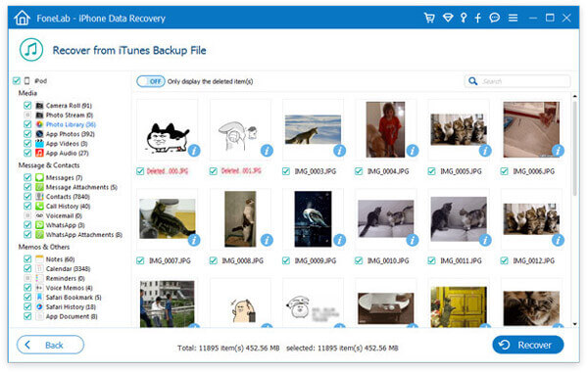Click the WhatsApp icon in sidebar

pyautogui.click(x=39, y=225)
